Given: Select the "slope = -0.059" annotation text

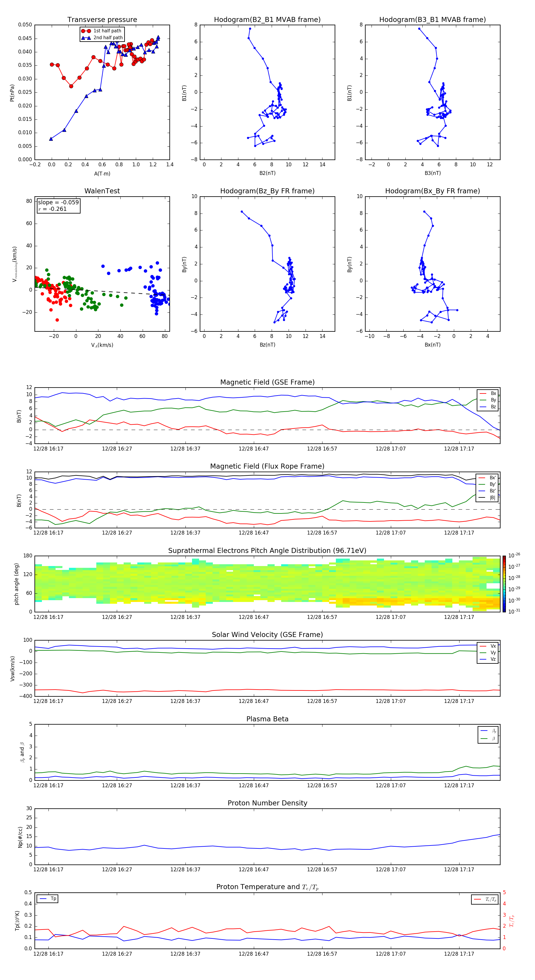Looking at the screenshot, I should (x=58, y=203).
